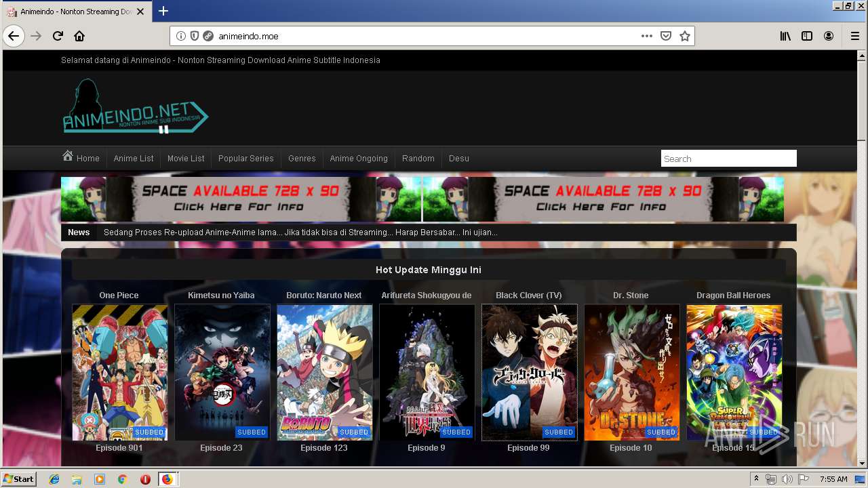Open page actions three-dot menu
The image size is (868, 488).
[x=647, y=36]
